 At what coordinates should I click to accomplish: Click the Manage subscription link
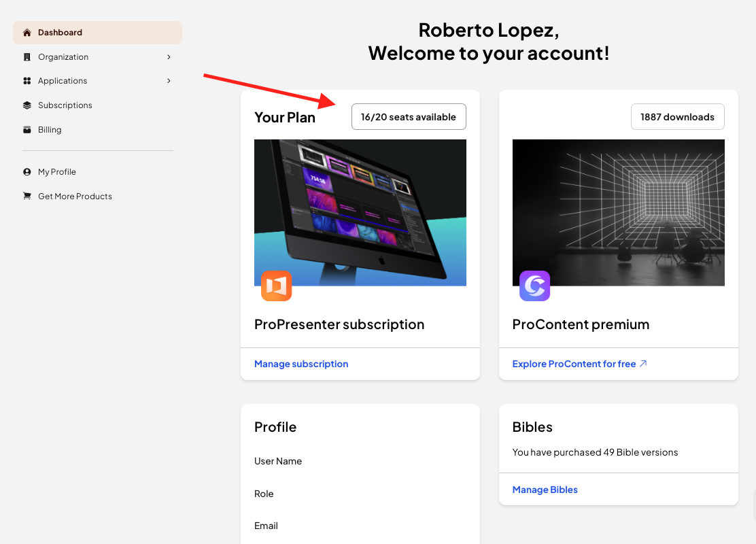click(301, 364)
